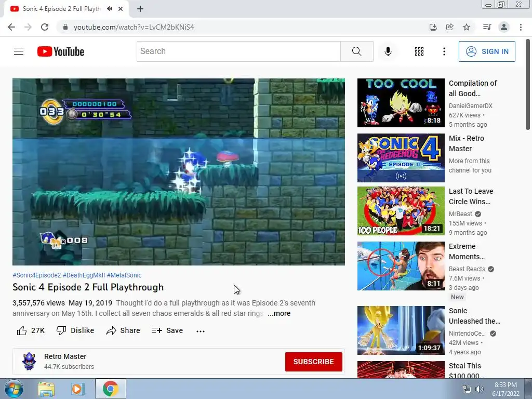Bookmark this tab with star icon
The height and width of the screenshot is (399, 532).
[467, 27]
